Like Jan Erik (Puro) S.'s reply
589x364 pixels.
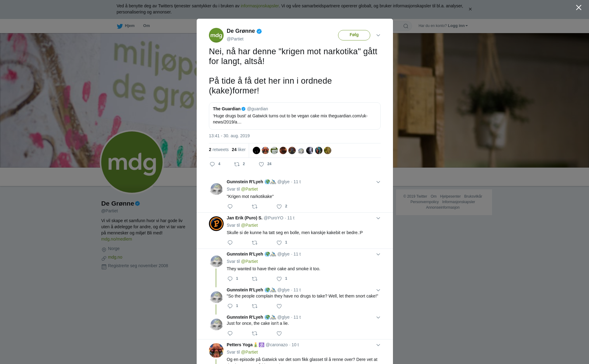pyautogui.click(x=279, y=243)
